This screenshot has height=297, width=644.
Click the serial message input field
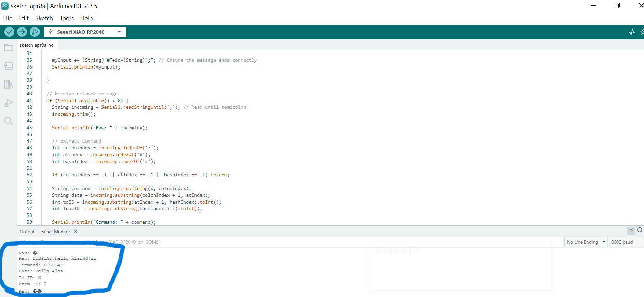pyautogui.click(x=290, y=242)
